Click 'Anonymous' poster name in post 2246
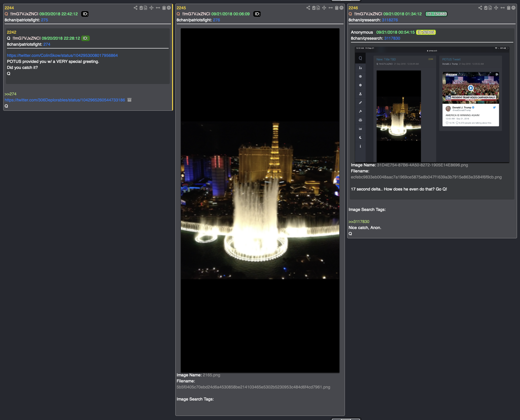 (362, 32)
